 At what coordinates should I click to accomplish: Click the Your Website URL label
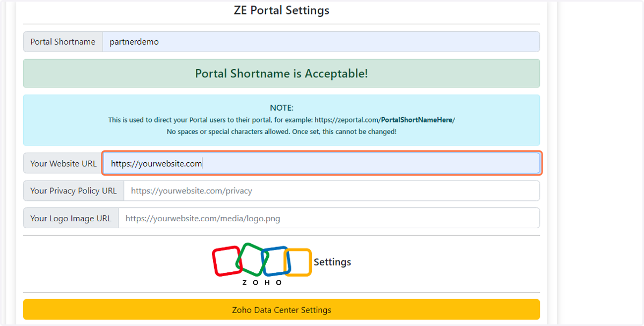pos(63,163)
